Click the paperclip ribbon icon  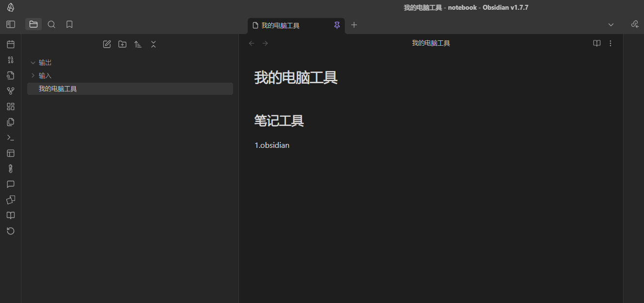pyautogui.click(x=11, y=169)
